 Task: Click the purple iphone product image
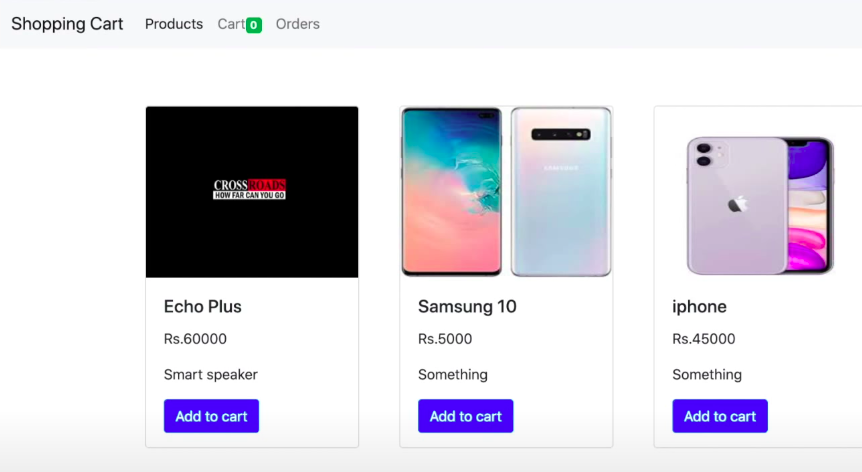[759, 192]
